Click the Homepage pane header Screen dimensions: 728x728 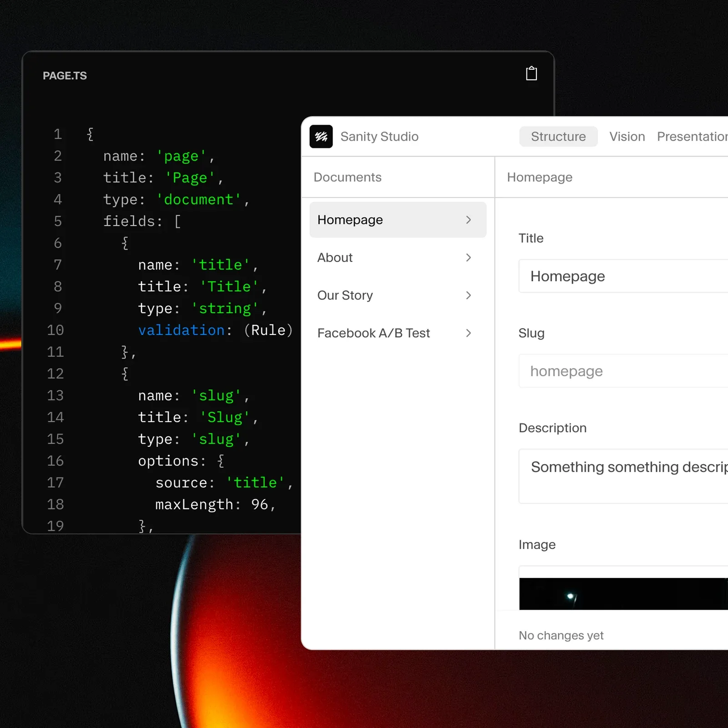(540, 177)
